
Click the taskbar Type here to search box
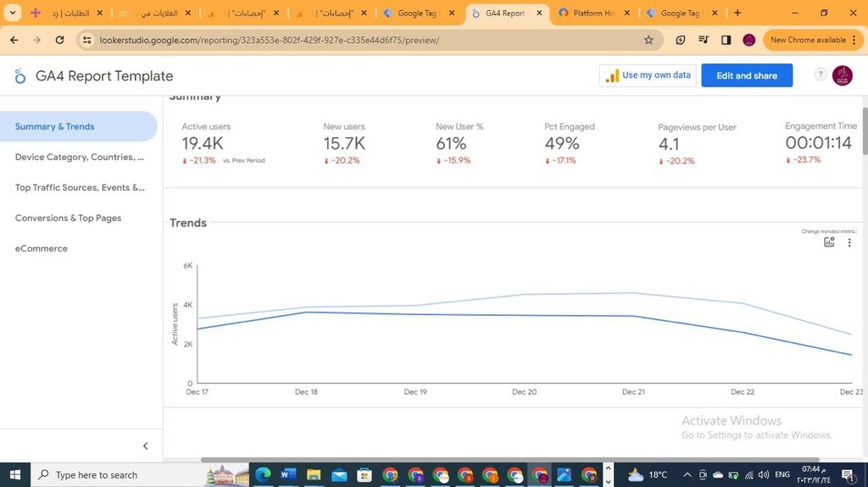[x=140, y=475]
